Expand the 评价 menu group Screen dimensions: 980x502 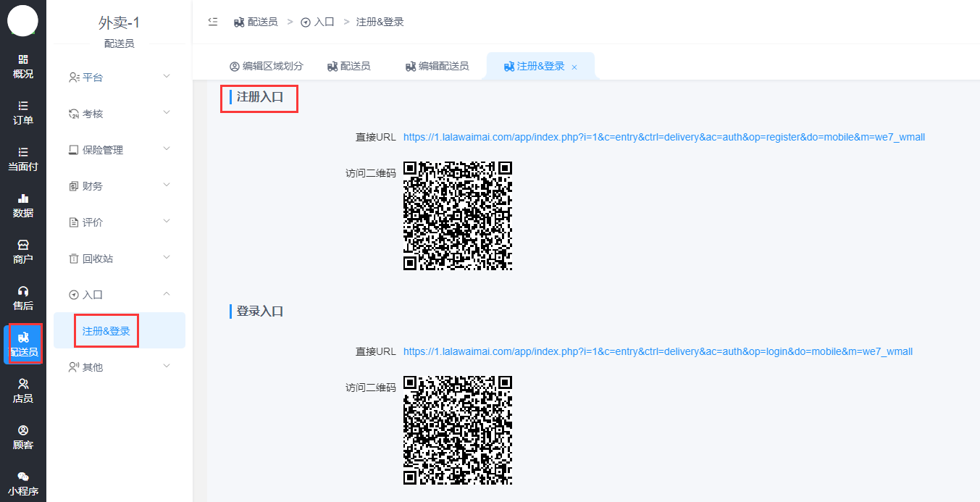point(120,222)
